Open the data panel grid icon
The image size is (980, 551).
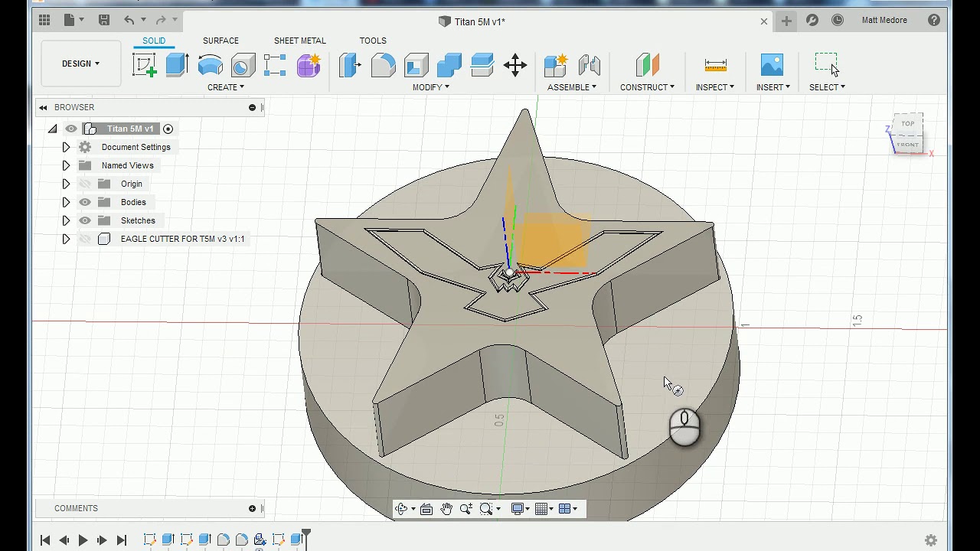coord(44,21)
